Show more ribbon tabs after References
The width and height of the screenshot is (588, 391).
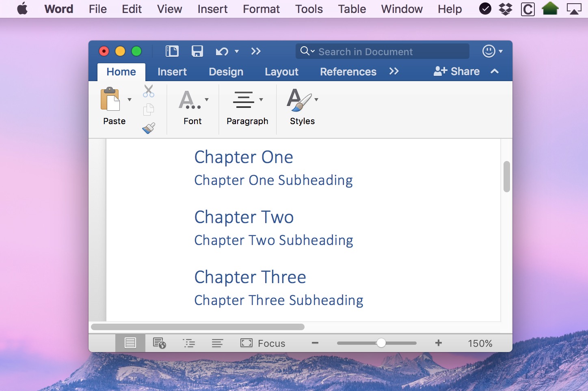pos(394,71)
